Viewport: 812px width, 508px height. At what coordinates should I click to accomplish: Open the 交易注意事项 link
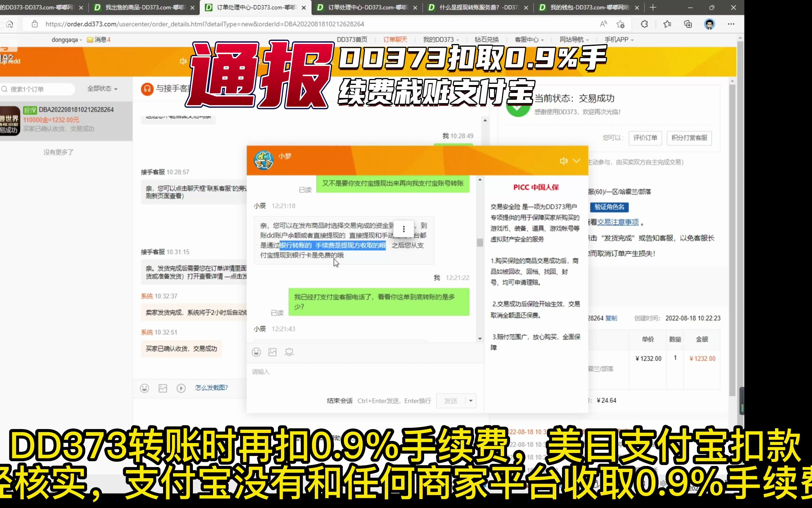coord(618,222)
